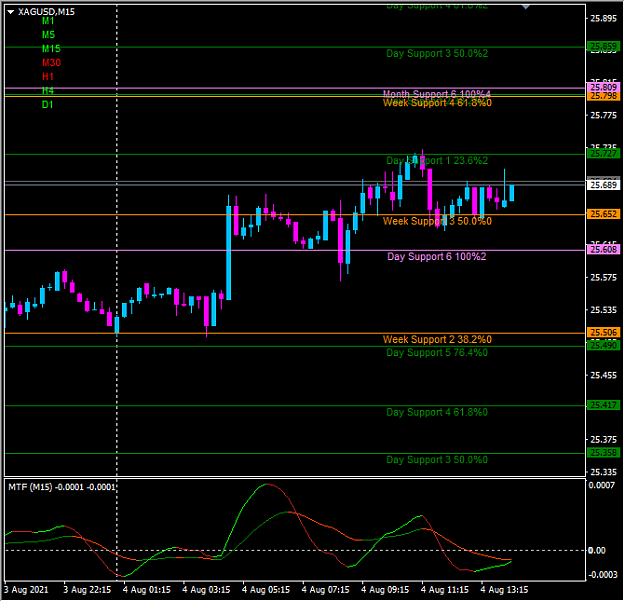The width and height of the screenshot is (625, 602).
Task: Select the Day Support 1 23.6%2 label
Action: [437, 161]
